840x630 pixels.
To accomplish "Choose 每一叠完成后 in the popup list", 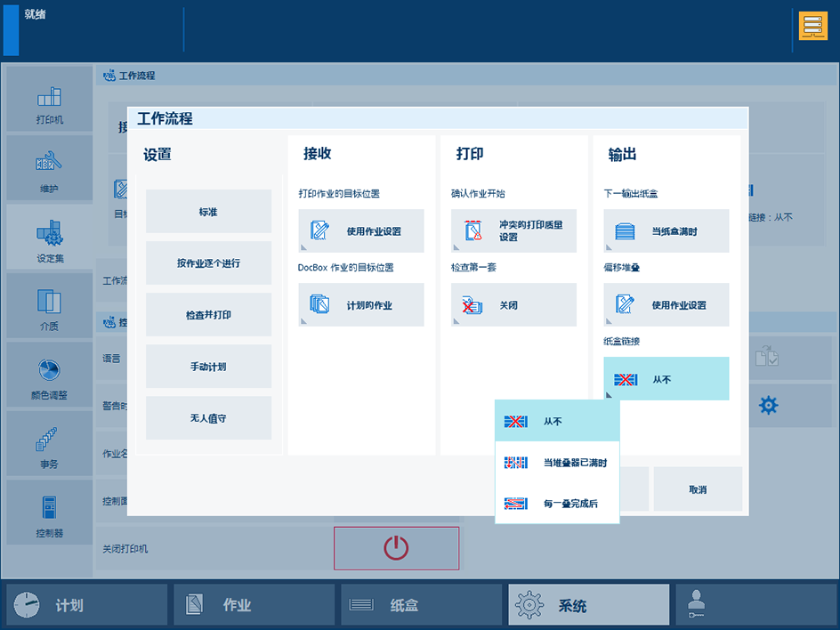I will [x=557, y=503].
